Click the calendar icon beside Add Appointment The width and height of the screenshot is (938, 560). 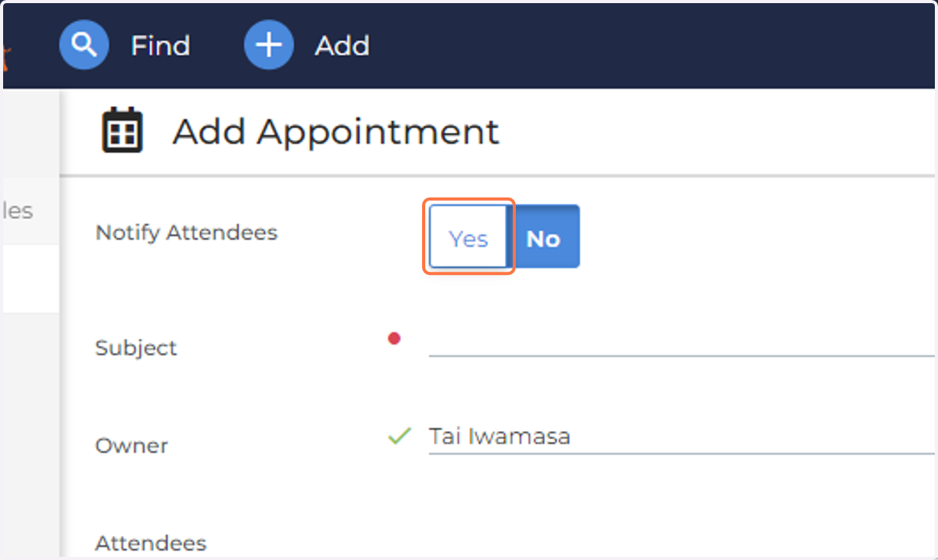point(123,130)
